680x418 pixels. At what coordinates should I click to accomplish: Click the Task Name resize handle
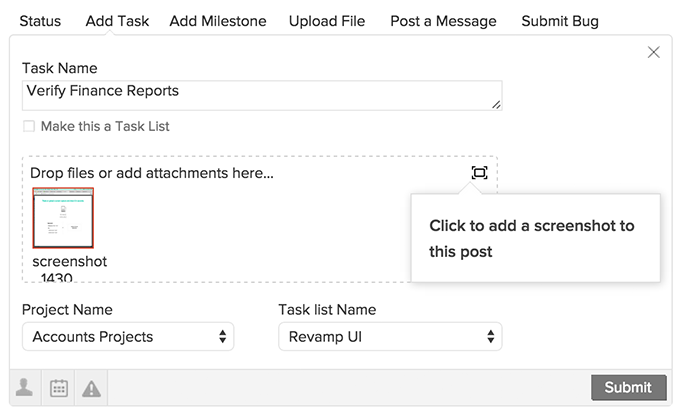tap(496, 103)
